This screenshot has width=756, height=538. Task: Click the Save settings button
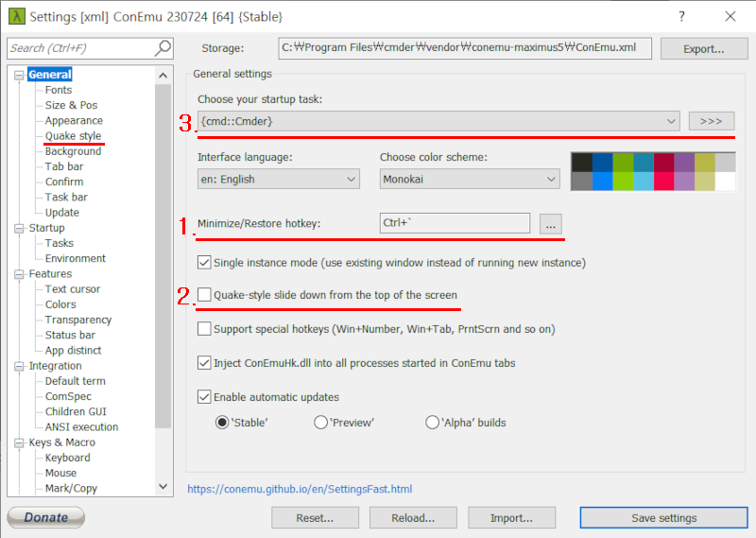pyautogui.click(x=664, y=518)
